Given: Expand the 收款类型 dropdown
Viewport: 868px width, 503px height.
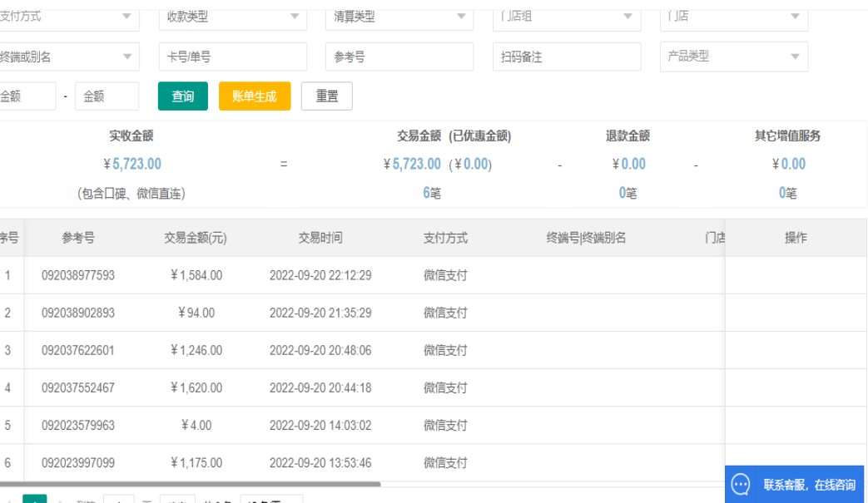Looking at the screenshot, I should pos(231,17).
